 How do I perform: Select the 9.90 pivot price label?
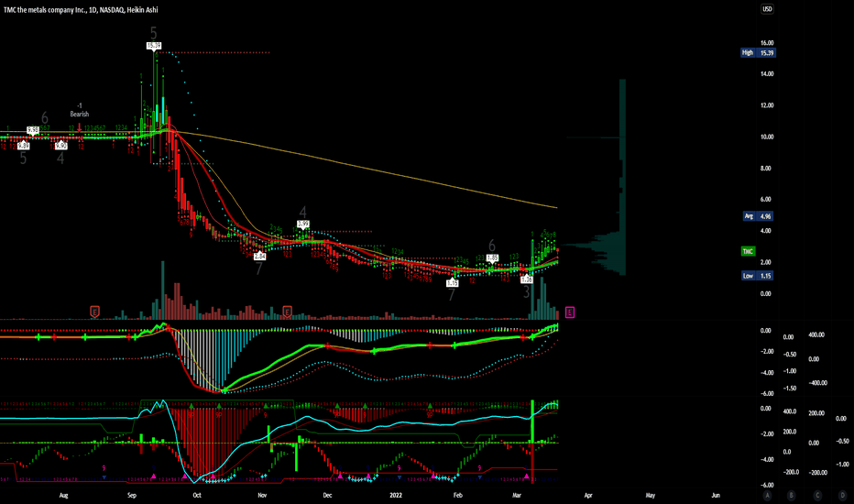pyautogui.click(x=61, y=146)
